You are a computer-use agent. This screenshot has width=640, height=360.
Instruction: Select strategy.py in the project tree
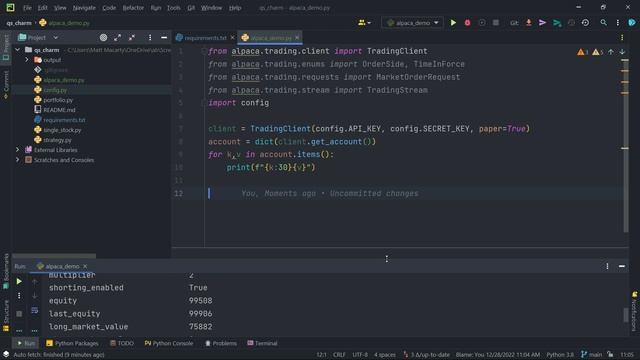tap(57, 140)
